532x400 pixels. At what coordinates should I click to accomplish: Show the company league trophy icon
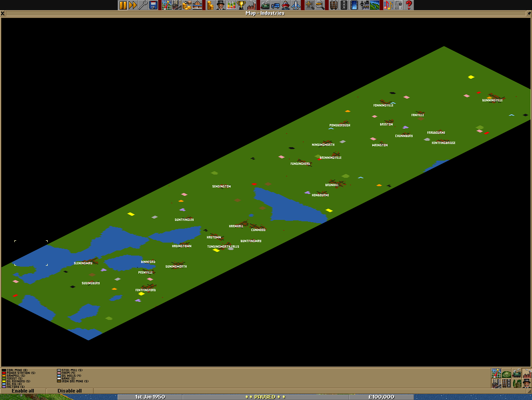241,5
